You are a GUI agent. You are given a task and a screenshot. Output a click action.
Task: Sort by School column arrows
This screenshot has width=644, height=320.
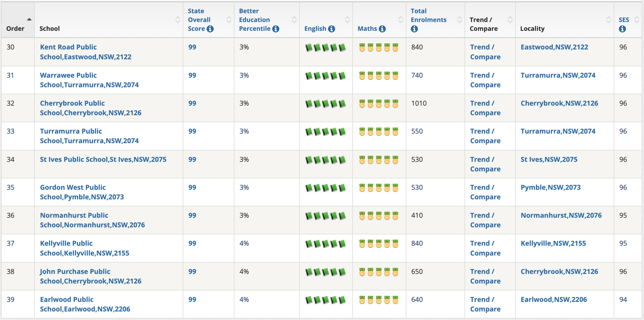[x=178, y=20]
